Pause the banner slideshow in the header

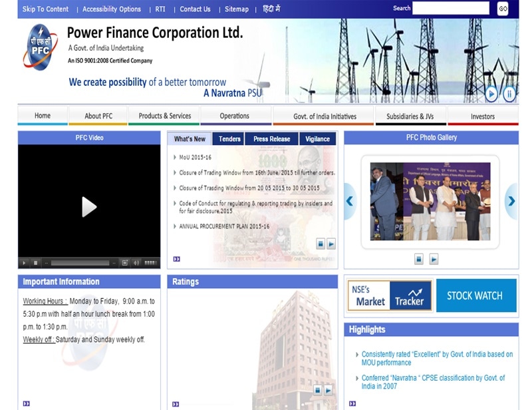[509, 94]
